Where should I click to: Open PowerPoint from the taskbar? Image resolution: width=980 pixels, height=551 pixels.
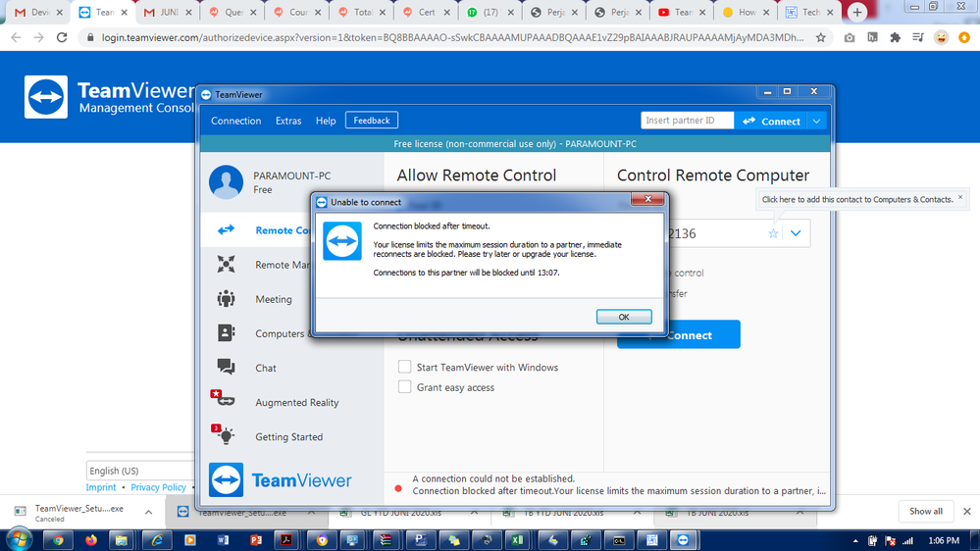pos(256,540)
